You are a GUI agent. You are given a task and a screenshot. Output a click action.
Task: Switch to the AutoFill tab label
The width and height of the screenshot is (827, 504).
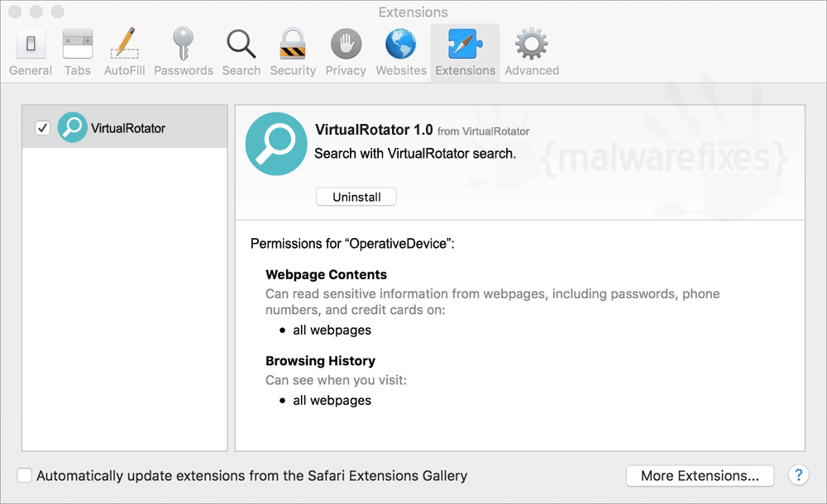point(125,71)
